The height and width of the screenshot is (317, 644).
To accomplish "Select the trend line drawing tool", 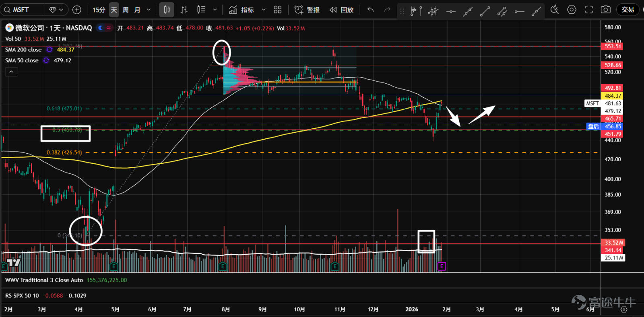I will (485, 11).
